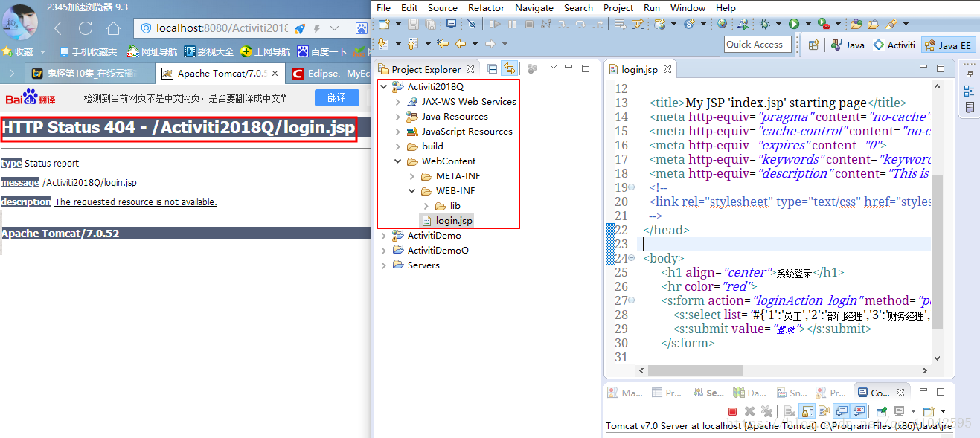
Task: Switch to the Java perspective
Action: pyautogui.click(x=848, y=45)
